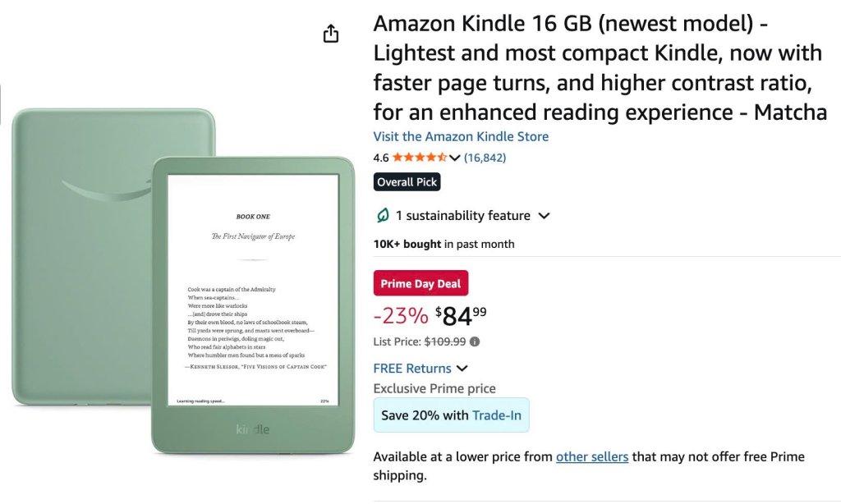
Task: Click the share icon above product image
Action: (x=331, y=33)
